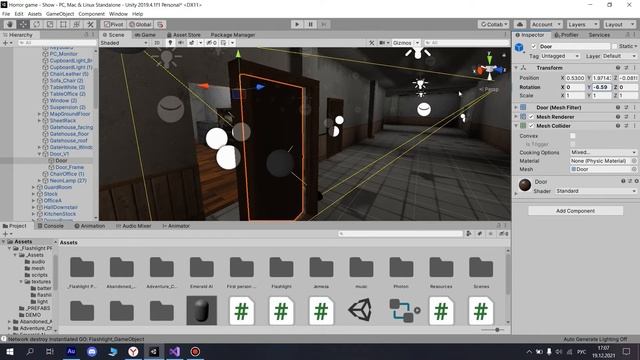Toggle the Pivot handle position button
The height and width of the screenshot is (360, 640).
pos(113,24)
